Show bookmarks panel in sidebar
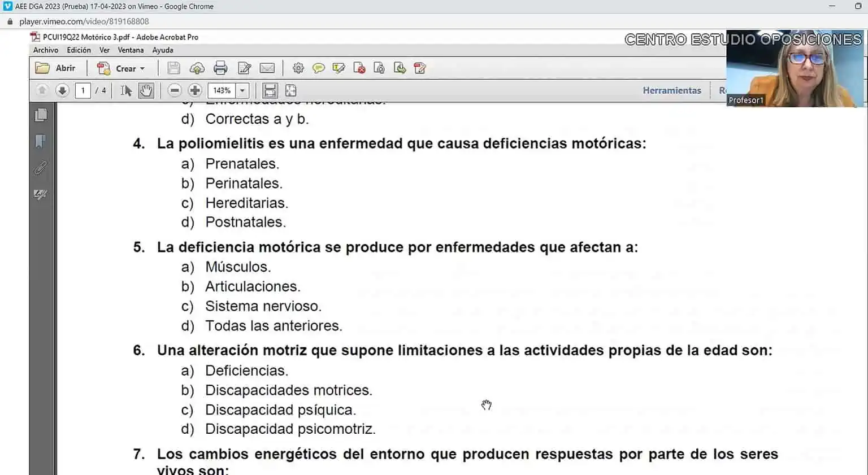Viewport: 868px width, 475px height. tap(41, 141)
